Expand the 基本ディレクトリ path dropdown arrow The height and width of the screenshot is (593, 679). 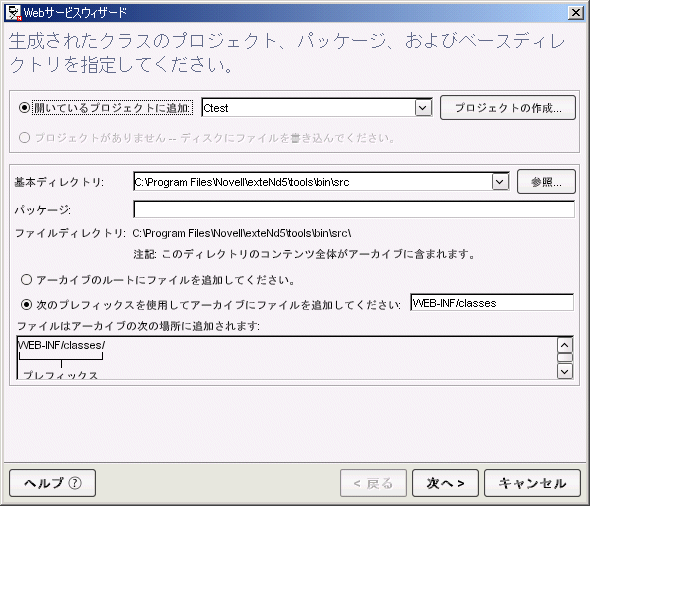click(500, 181)
